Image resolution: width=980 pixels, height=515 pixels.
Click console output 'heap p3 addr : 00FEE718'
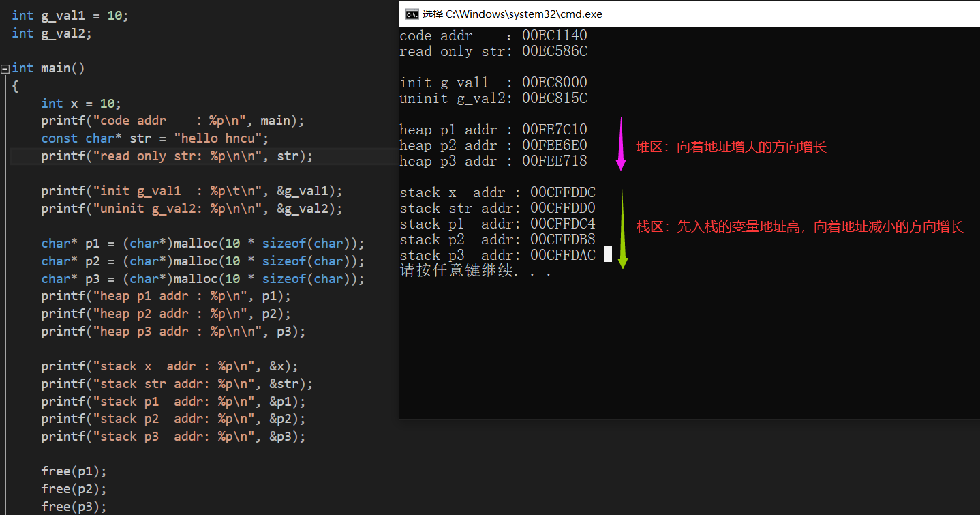point(493,161)
